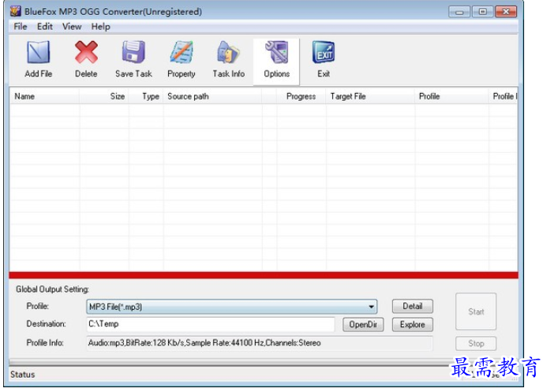Click the Start button
Screen dimensions: 547x392
tap(476, 312)
